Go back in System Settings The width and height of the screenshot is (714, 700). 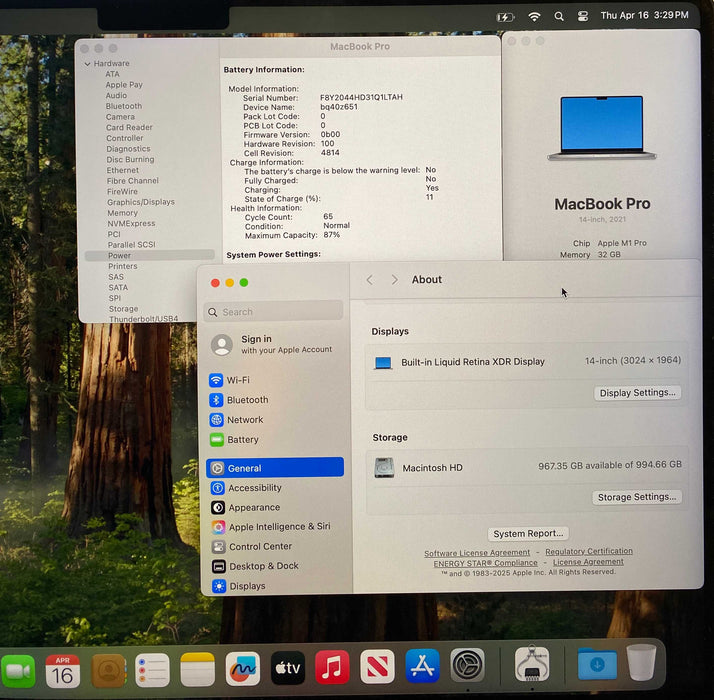(370, 280)
